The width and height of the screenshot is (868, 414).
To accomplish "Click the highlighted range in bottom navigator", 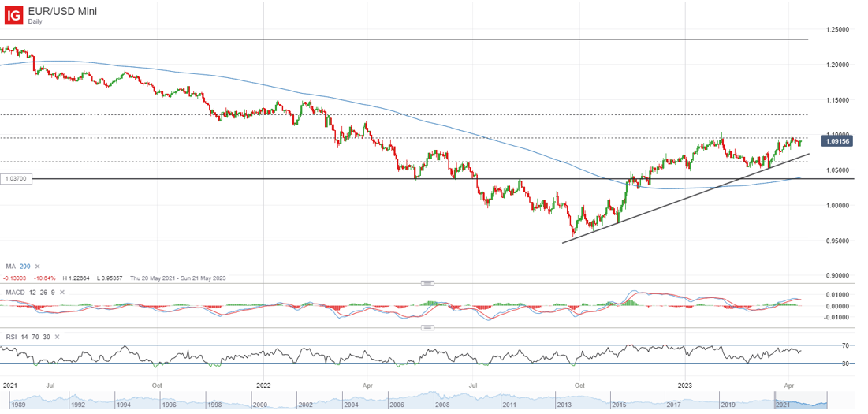I will pos(800,401).
